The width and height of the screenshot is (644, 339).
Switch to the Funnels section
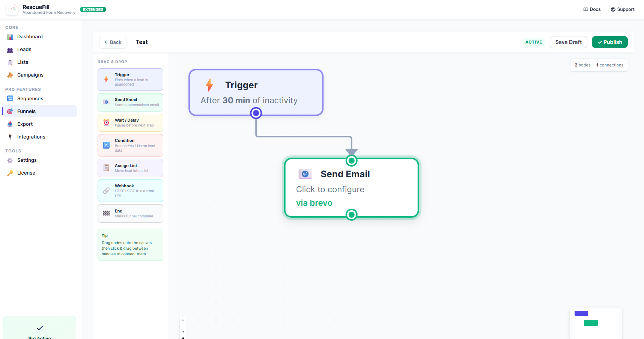point(27,111)
